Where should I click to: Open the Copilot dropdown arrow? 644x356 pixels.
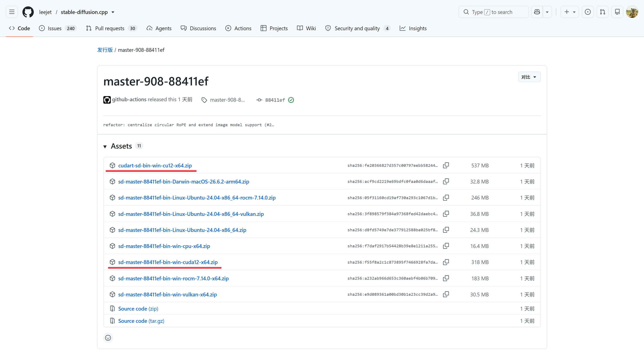coord(547,12)
